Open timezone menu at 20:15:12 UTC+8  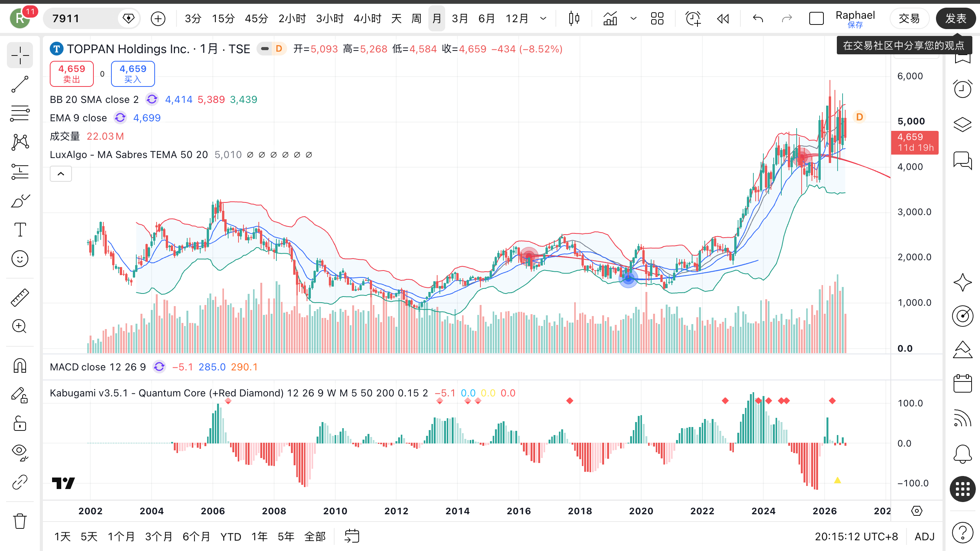tap(856, 537)
